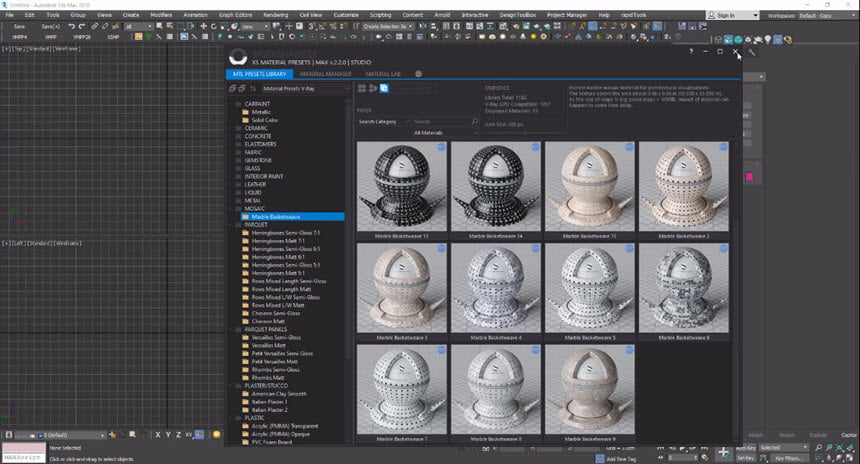The height and width of the screenshot is (464, 860).
Task: Open the Create Selection Set dropdown
Action: 388,26
